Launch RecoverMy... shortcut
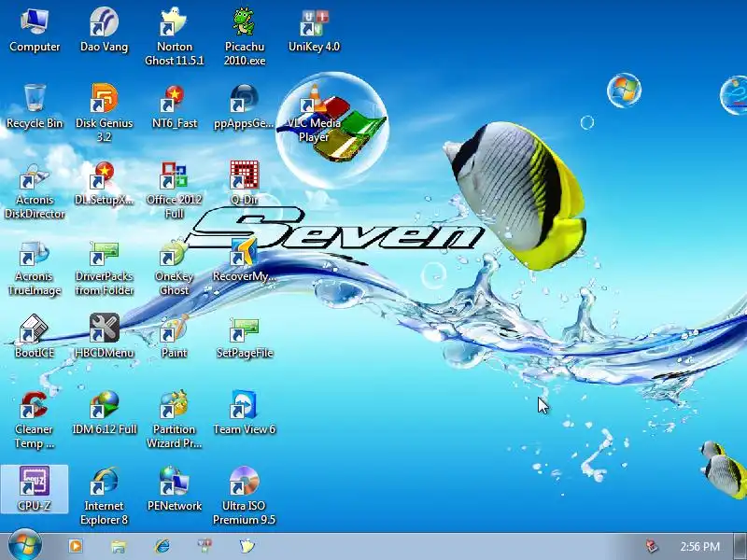747x560 pixels. 245,261
